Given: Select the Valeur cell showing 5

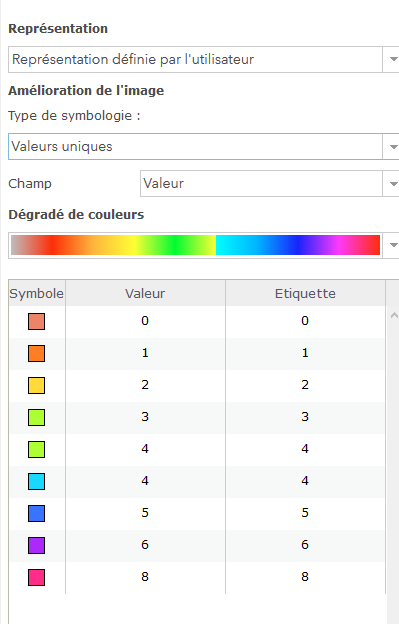Looking at the screenshot, I should tap(145, 513).
